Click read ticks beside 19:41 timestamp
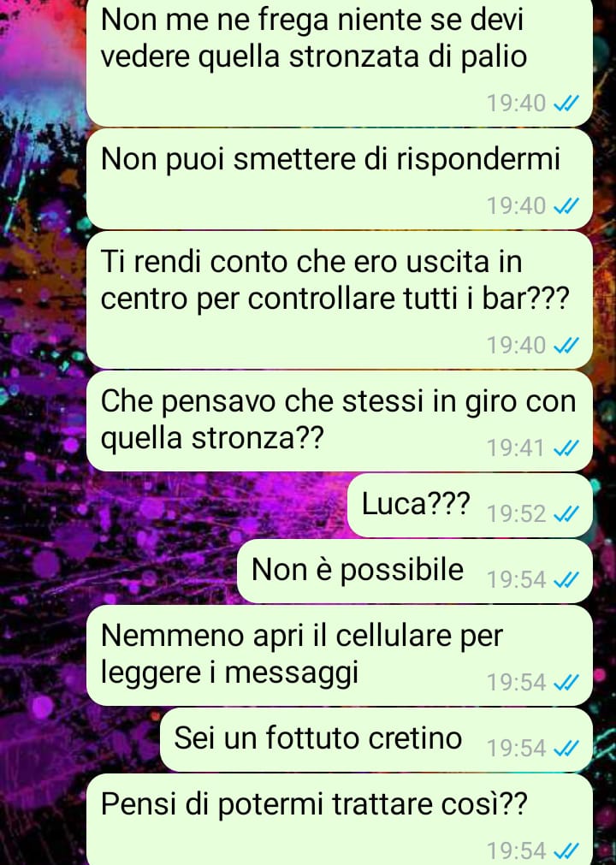The width and height of the screenshot is (616, 865). [x=566, y=448]
